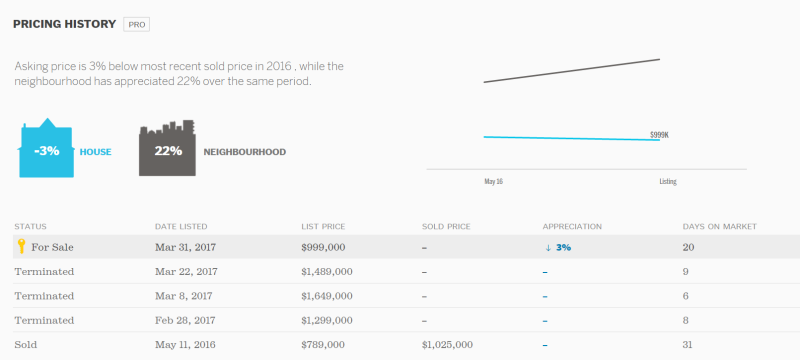The image size is (800, 360).
Task: Open the Terminated listing dated Mar 8, 2017
Action: point(406,296)
